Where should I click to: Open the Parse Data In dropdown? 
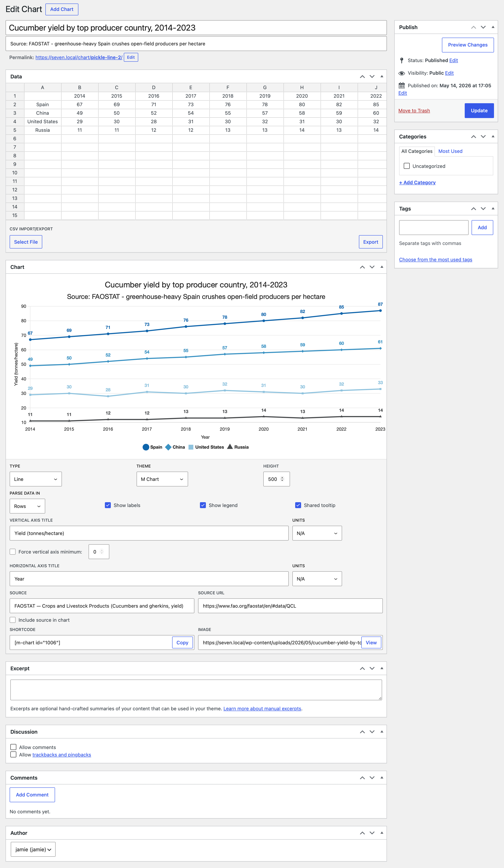[x=27, y=506]
